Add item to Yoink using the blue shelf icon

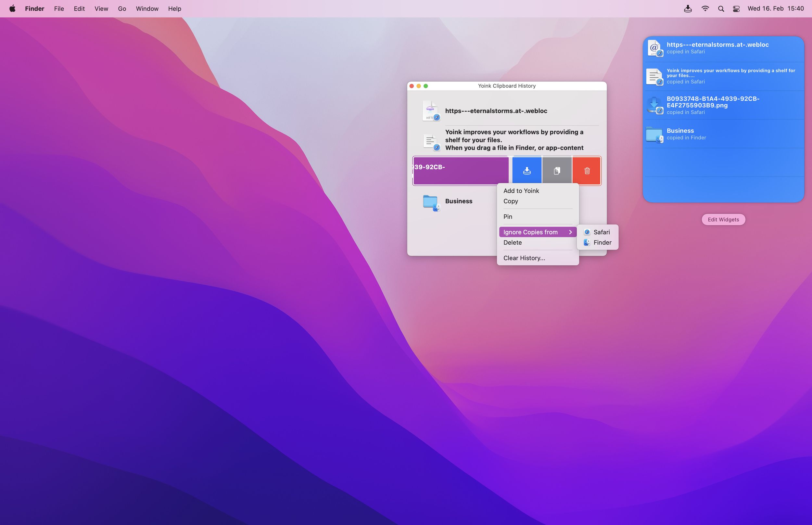click(527, 171)
